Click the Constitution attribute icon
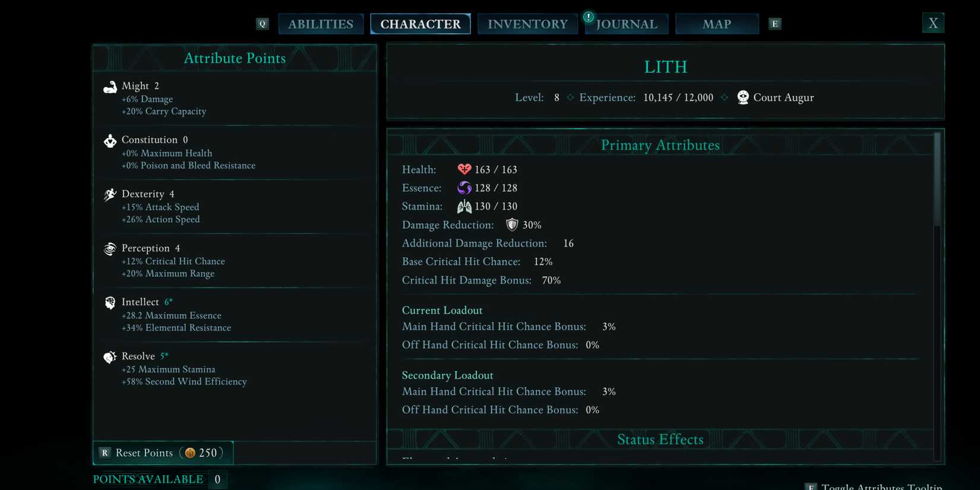The width and height of the screenshot is (980, 490). click(110, 141)
